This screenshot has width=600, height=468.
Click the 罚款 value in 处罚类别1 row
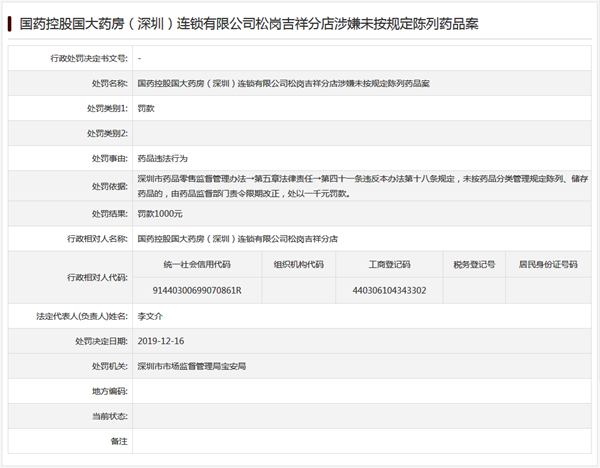(x=146, y=108)
